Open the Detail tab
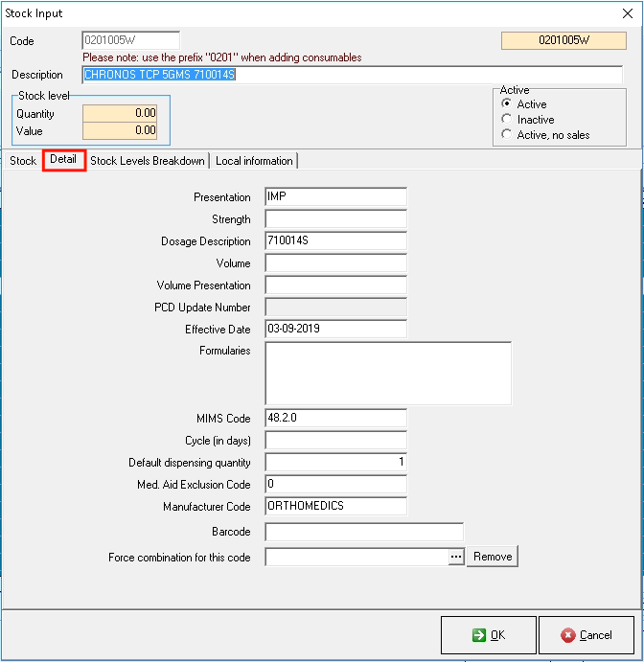The image size is (644, 662). pyautogui.click(x=64, y=160)
